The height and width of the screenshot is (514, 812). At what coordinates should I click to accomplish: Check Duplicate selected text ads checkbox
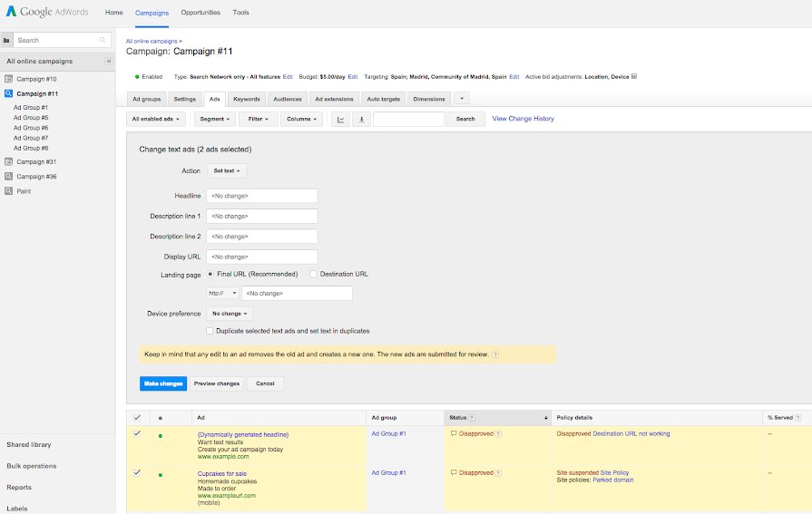tap(210, 331)
